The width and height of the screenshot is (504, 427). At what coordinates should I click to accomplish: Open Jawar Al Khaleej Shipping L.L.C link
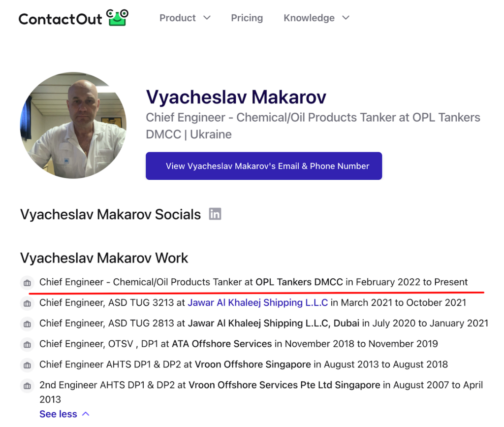[257, 303]
